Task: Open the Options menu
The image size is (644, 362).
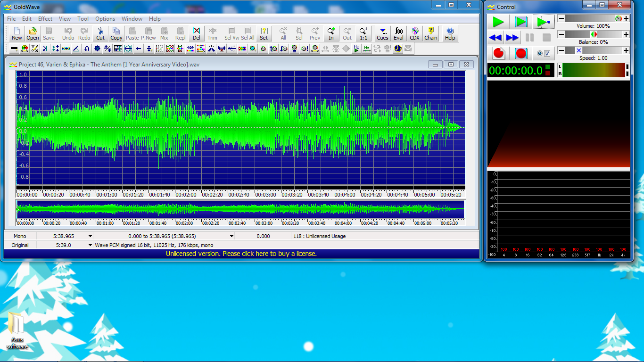Action: [x=105, y=19]
